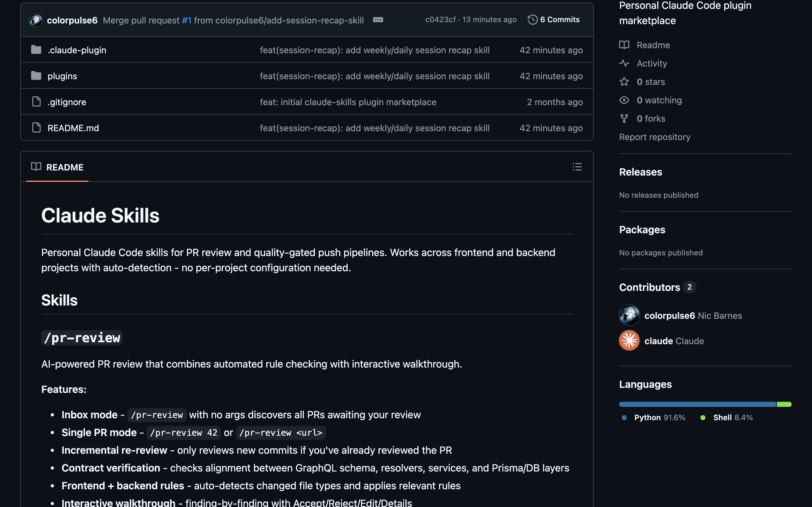Screen dimensions: 812x507
Task: Click the .gitignore file icon
Action: [x=36, y=102]
